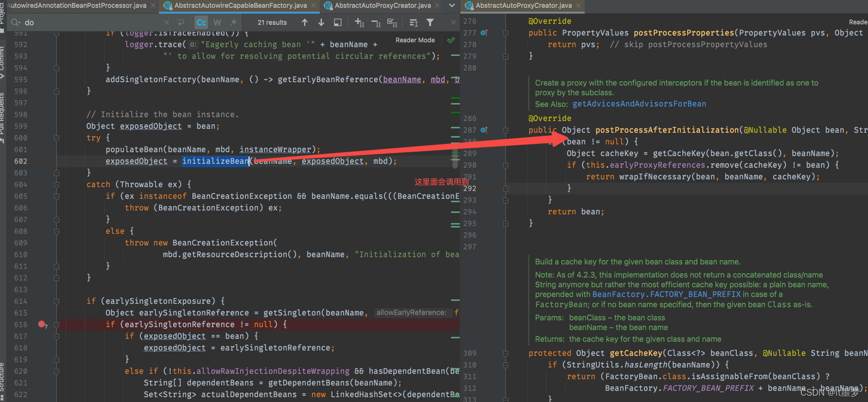This screenshot has height=402, width=868.
Task: Click Reader Mode label in left editor
Action: click(x=415, y=40)
